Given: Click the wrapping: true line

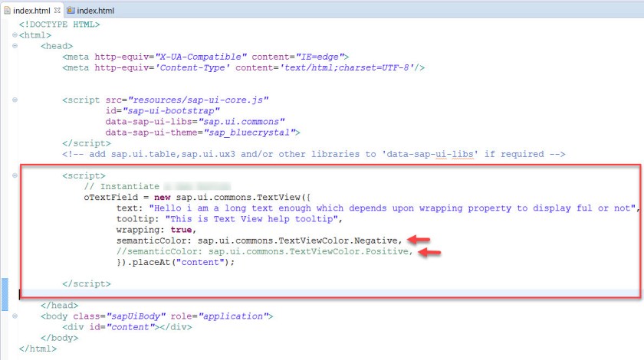Looking at the screenshot, I should [x=156, y=230].
